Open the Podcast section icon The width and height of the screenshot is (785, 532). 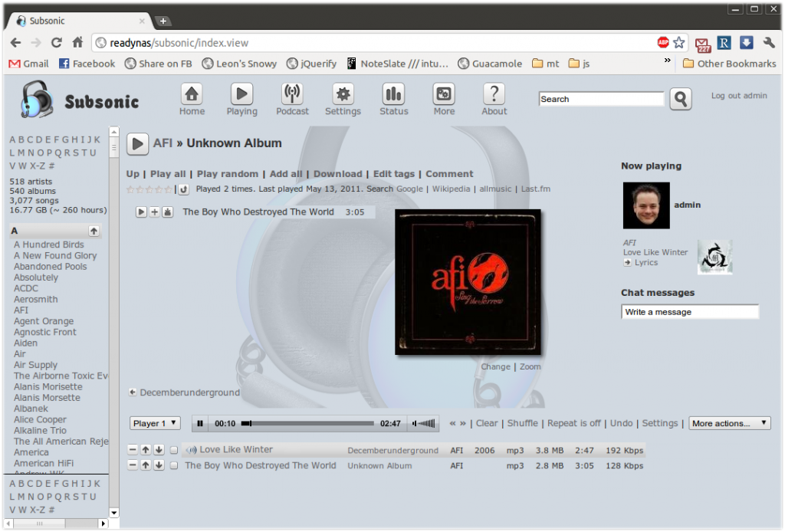pyautogui.click(x=292, y=100)
